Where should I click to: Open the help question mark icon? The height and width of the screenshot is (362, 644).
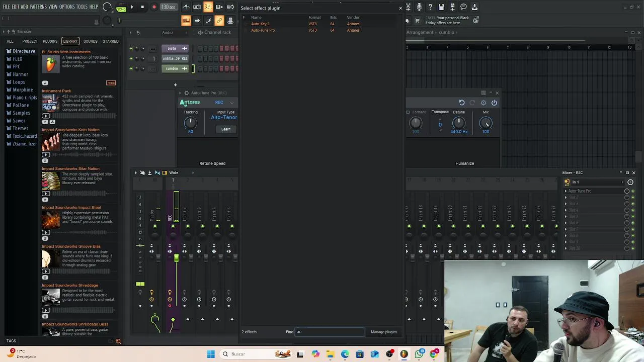click(x=430, y=7)
